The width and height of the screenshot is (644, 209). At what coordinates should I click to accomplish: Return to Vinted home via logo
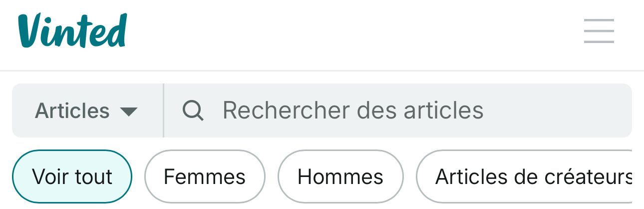click(x=72, y=30)
